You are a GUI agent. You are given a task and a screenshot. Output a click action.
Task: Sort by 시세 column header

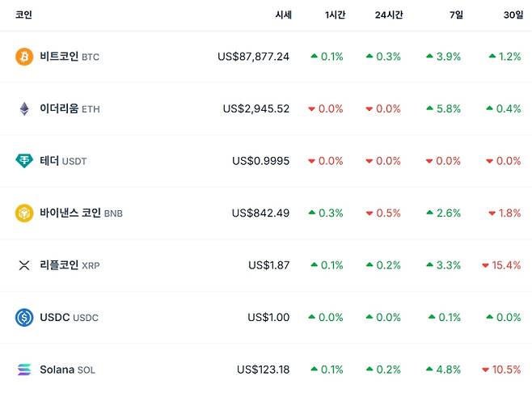pos(283,15)
